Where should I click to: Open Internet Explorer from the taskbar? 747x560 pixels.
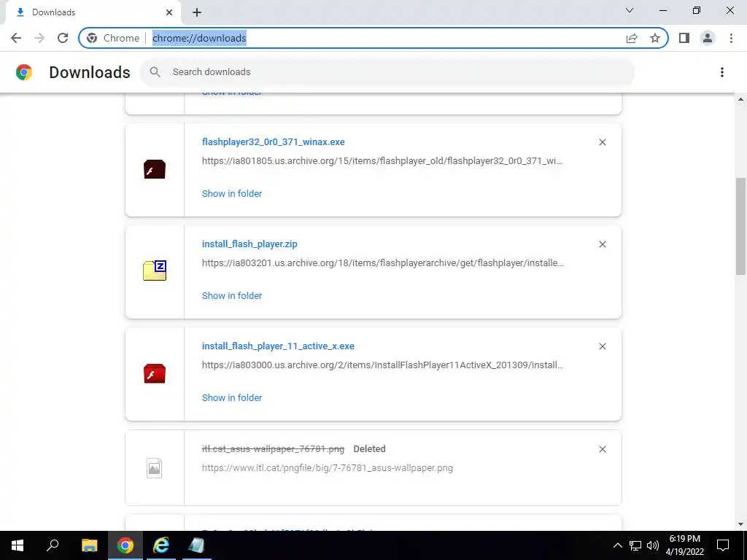coord(161,545)
